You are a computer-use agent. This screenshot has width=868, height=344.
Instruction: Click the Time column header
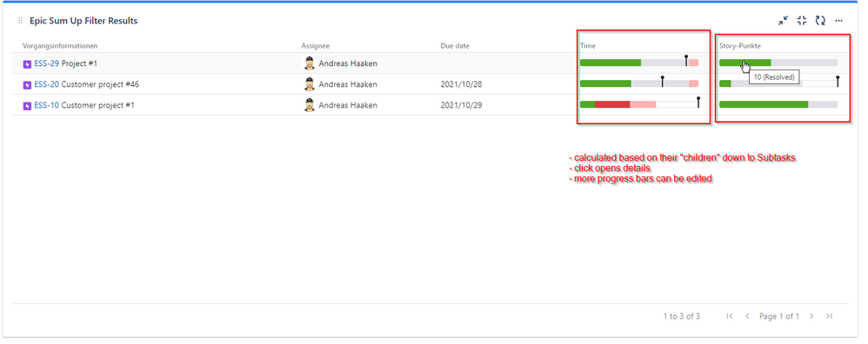[588, 46]
